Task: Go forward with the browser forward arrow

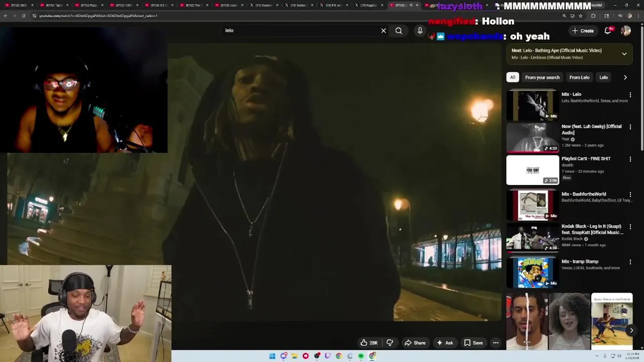Action: [x=14, y=16]
